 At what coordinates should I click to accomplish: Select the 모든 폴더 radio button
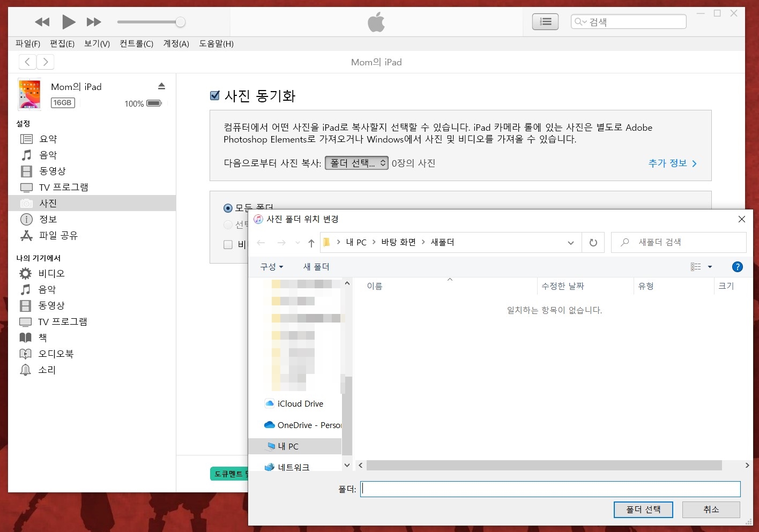point(228,208)
